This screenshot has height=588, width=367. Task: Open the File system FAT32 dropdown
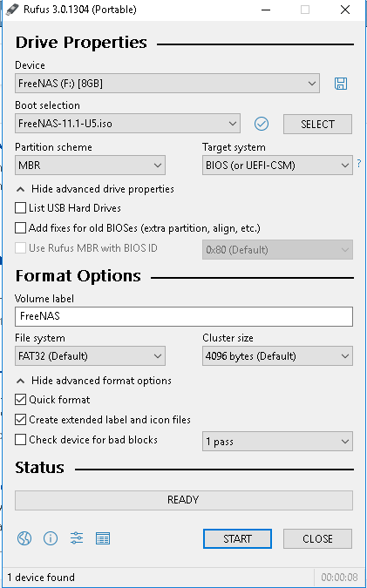coord(90,356)
